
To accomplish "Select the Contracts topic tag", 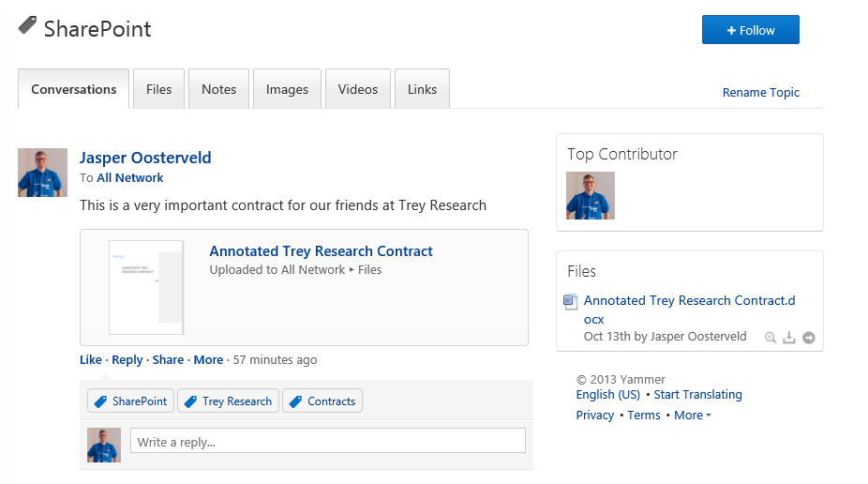I will click(322, 401).
